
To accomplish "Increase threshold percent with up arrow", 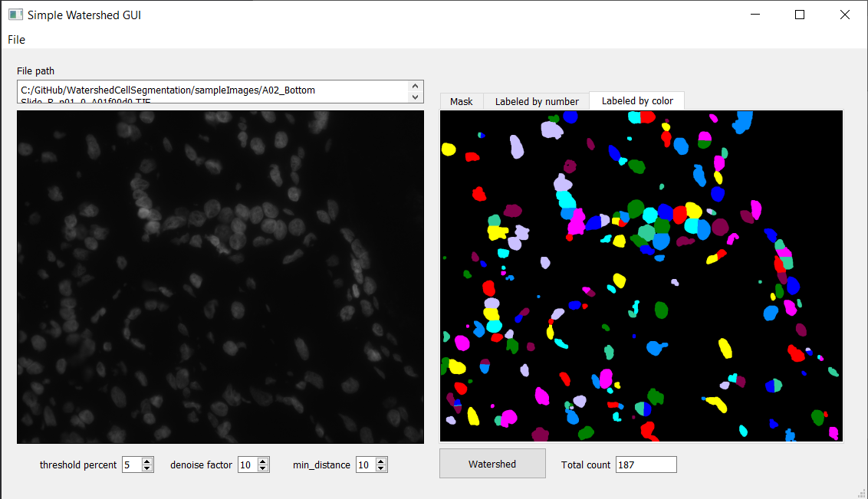I will point(147,461).
